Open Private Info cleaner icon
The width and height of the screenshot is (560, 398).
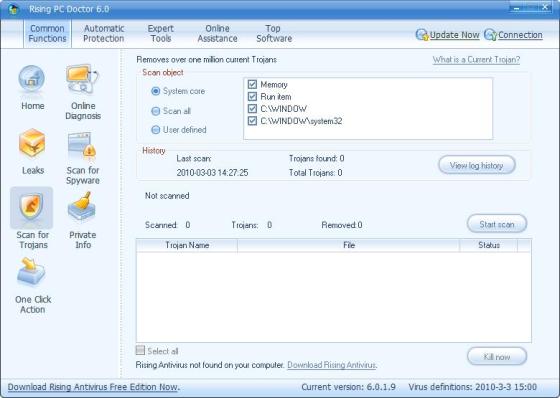(x=82, y=207)
